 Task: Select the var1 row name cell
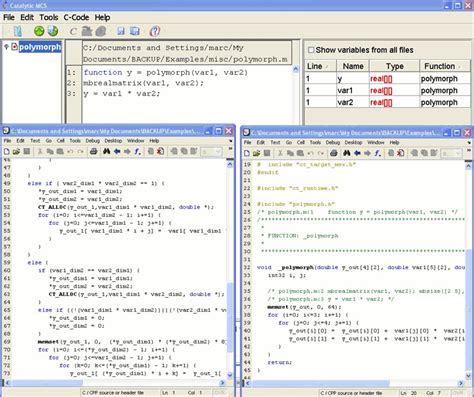coord(353,91)
